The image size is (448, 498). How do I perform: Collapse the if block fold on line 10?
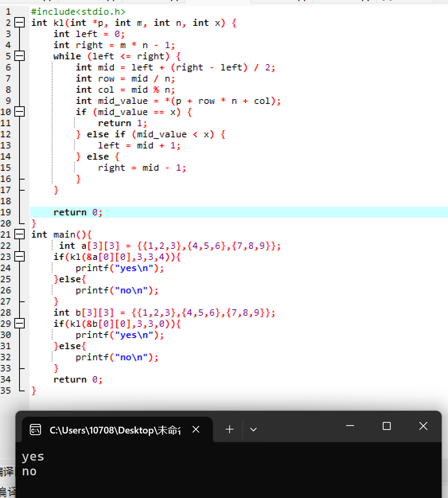[19, 112]
